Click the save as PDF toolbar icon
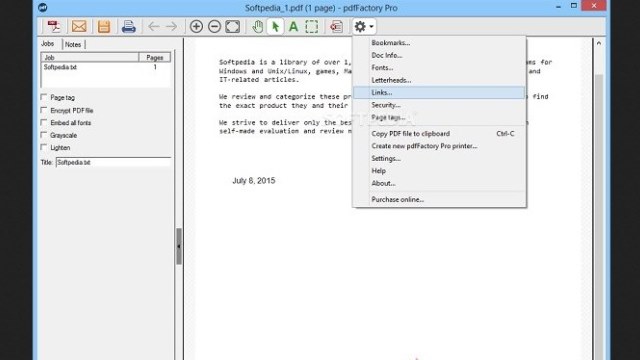The width and height of the screenshot is (640, 360). point(53,27)
